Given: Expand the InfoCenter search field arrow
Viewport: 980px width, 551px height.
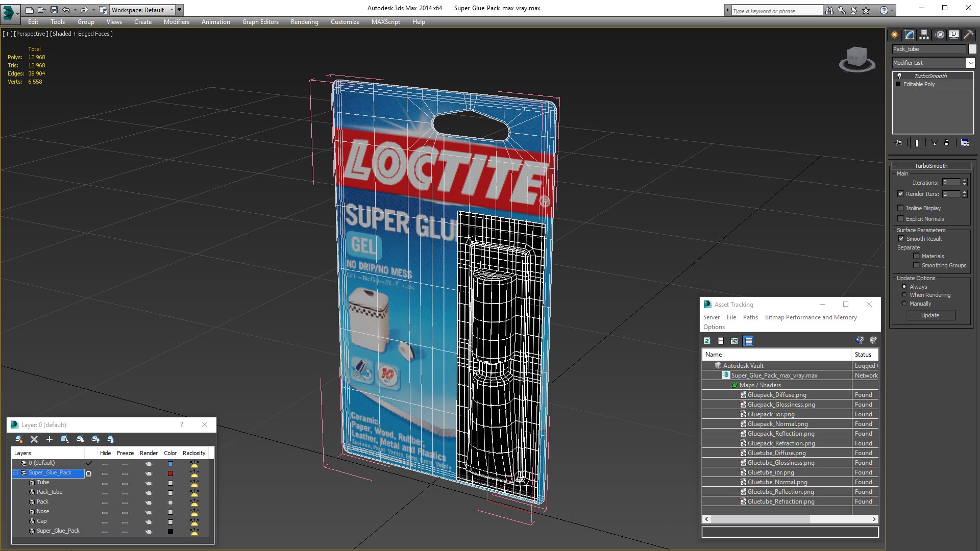Looking at the screenshot, I should click(x=728, y=10).
